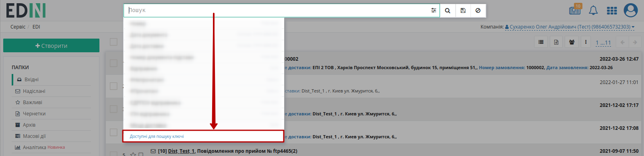Image resolution: width=644 pixels, height=156 pixels.
Task: Click the Створити button
Action: coord(51,45)
